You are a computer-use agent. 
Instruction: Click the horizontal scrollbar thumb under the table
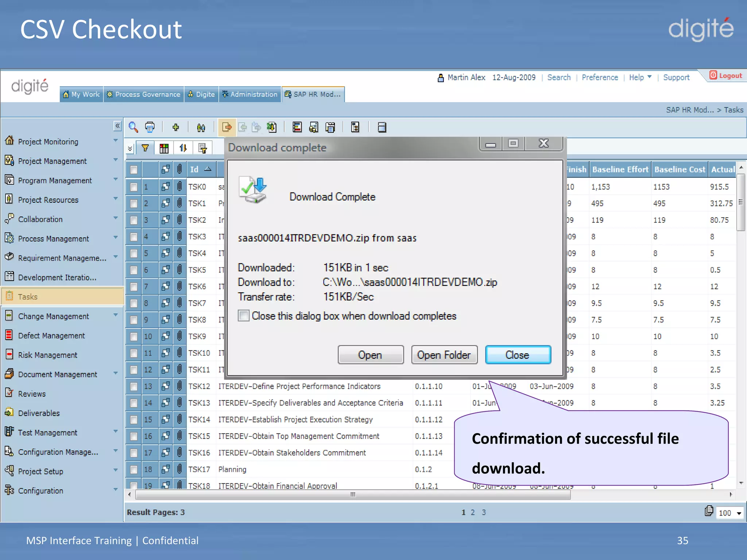pos(353,495)
